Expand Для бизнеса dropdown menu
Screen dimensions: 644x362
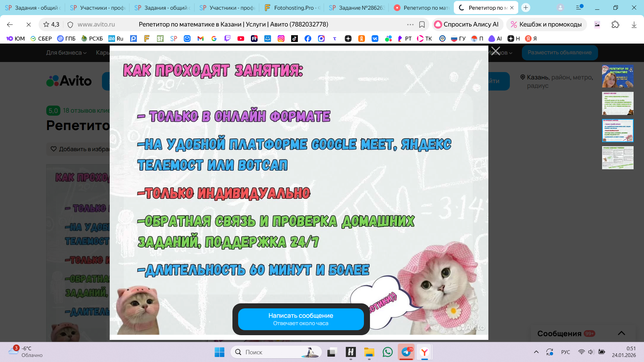click(x=66, y=53)
